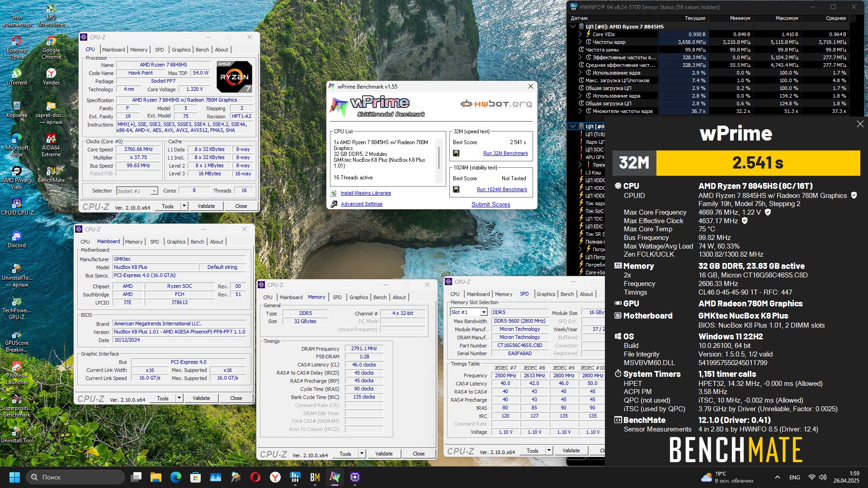Open Tools dropdown arrow in CPU-Z Mainboard-tab window
Image resolution: width=868 pixels, height=488 pixels.
click(x=179, y=398)
